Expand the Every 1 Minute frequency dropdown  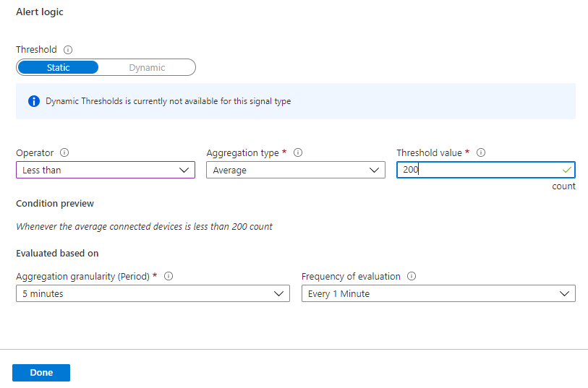(438, 294)
